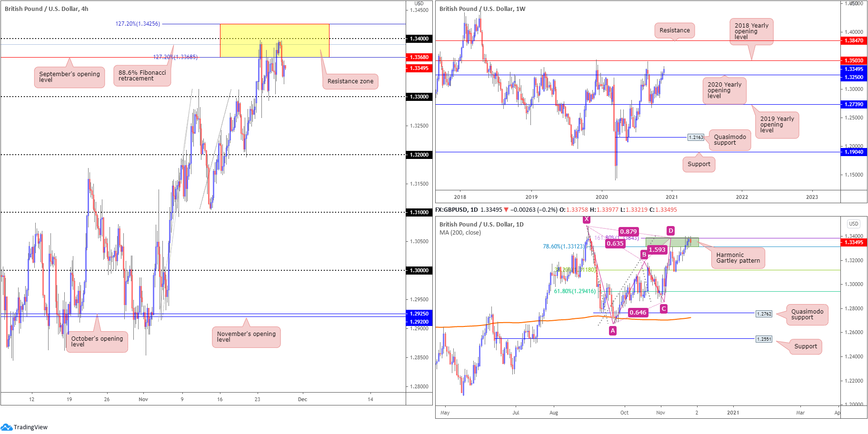
Task: Click the 'Resistance' callout on weekly chart
Action: [x=675, y=30]
